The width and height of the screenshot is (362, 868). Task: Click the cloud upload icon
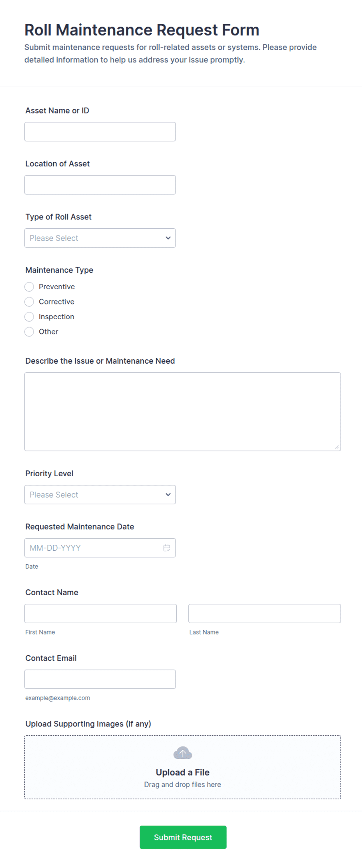click(x=183, y=753)
